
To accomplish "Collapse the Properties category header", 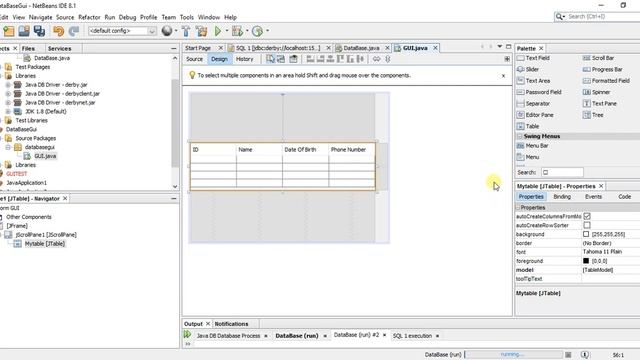I will coord(518,208).
